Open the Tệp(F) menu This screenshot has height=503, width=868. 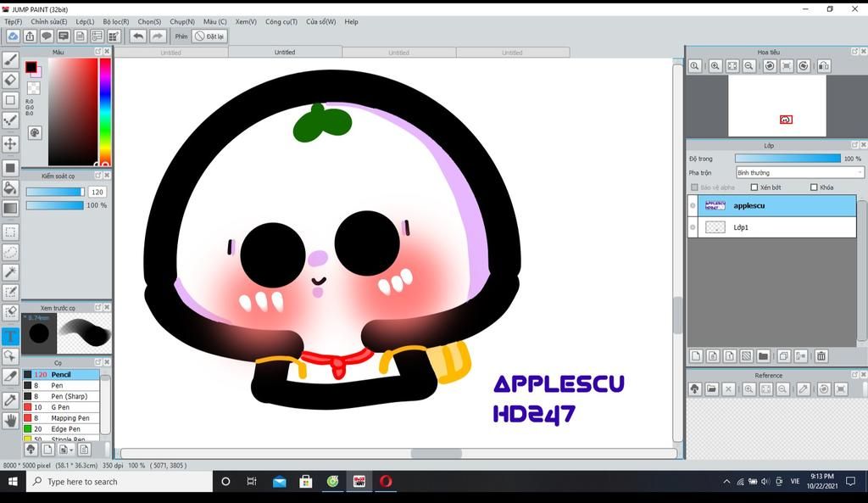pyautogui.click(x=14, y=21)
